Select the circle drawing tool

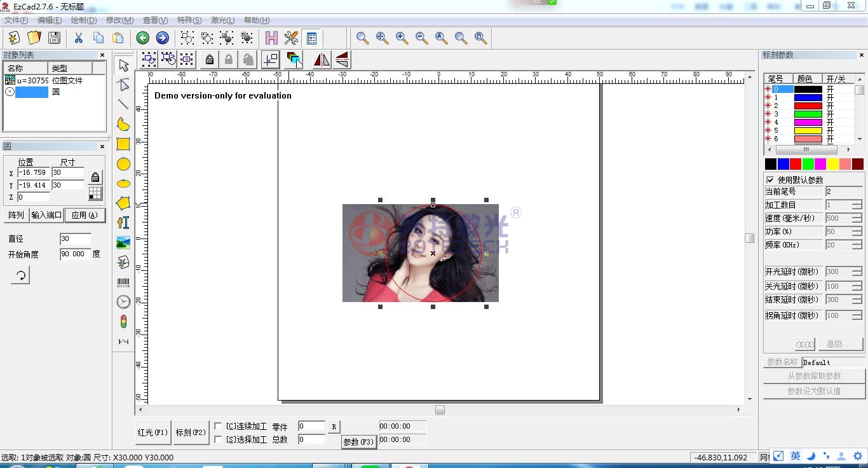(123, 164)
